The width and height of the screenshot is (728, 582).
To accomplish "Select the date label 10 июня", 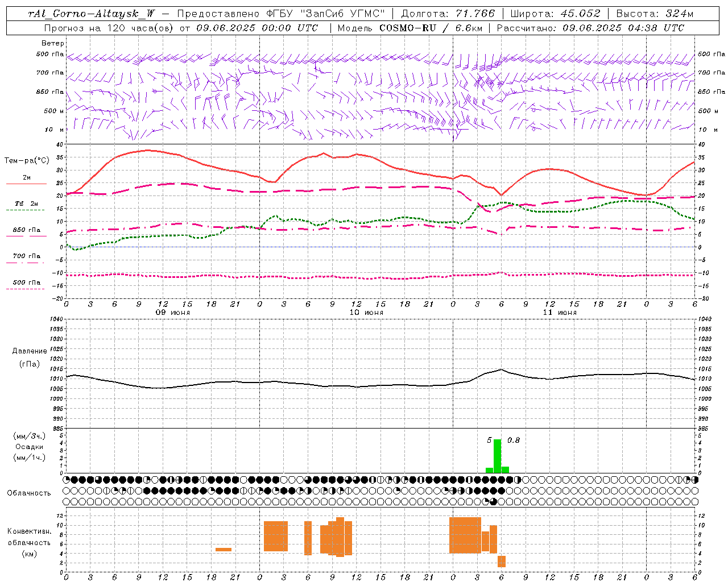I will [366, 313].
